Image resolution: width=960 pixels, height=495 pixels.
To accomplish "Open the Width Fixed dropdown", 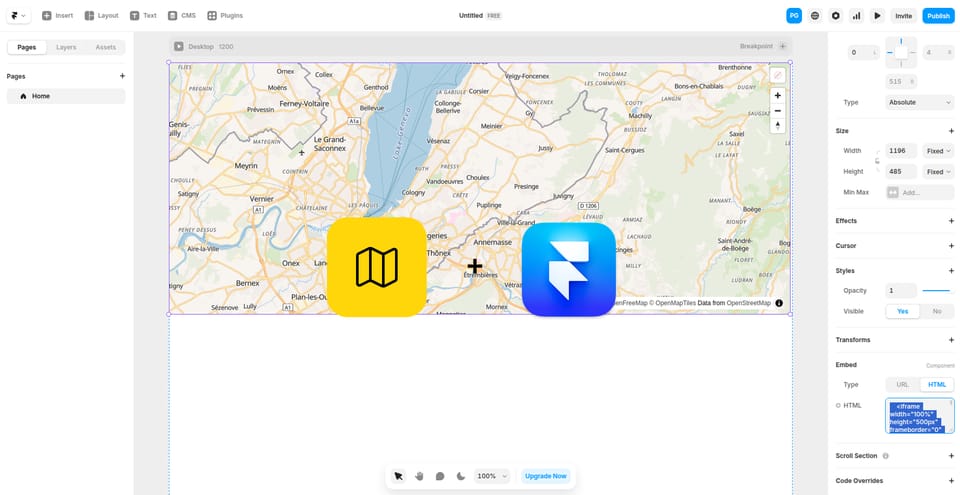I will 939,151.
